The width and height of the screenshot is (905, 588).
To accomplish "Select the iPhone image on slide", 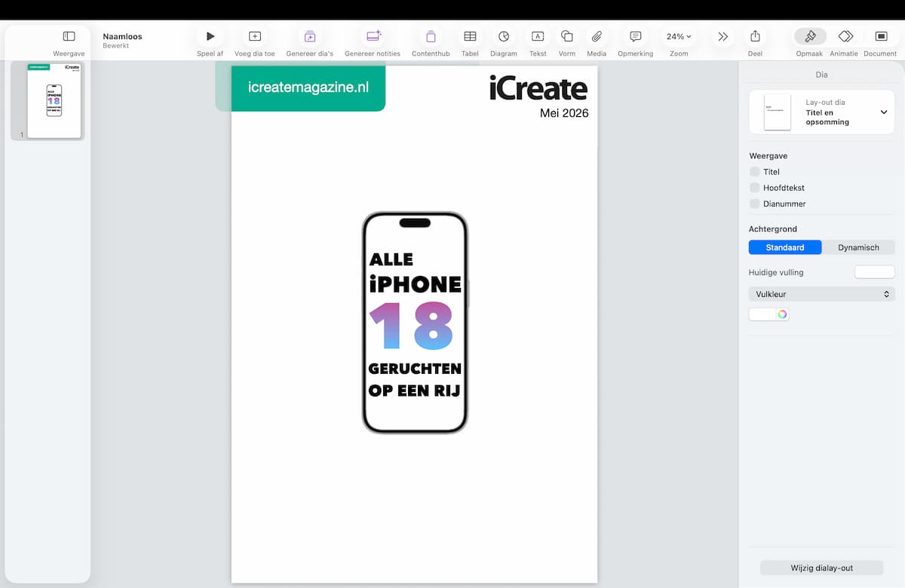I will click(x=415, y=323).
